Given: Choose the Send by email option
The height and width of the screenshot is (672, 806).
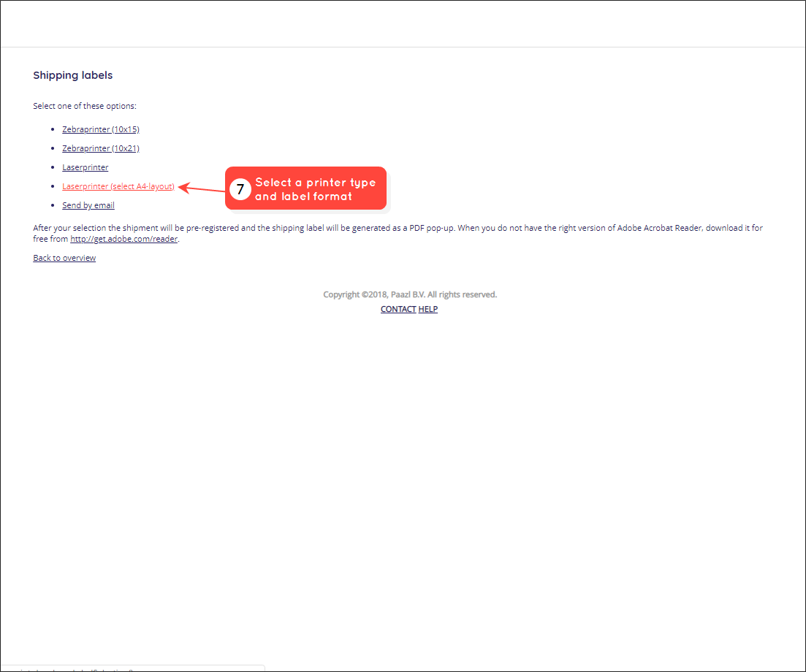Looking at the screenshot, I should [88, 205].
